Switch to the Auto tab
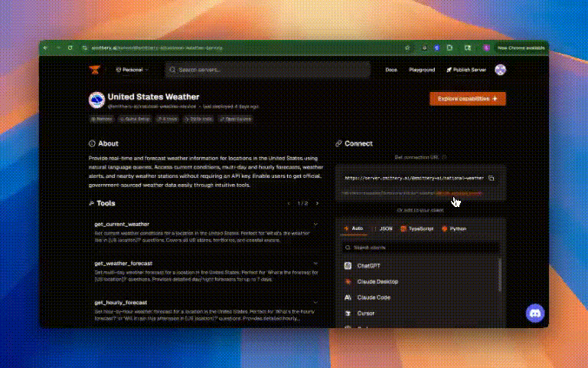588x368 pixels. coord(354,228)
